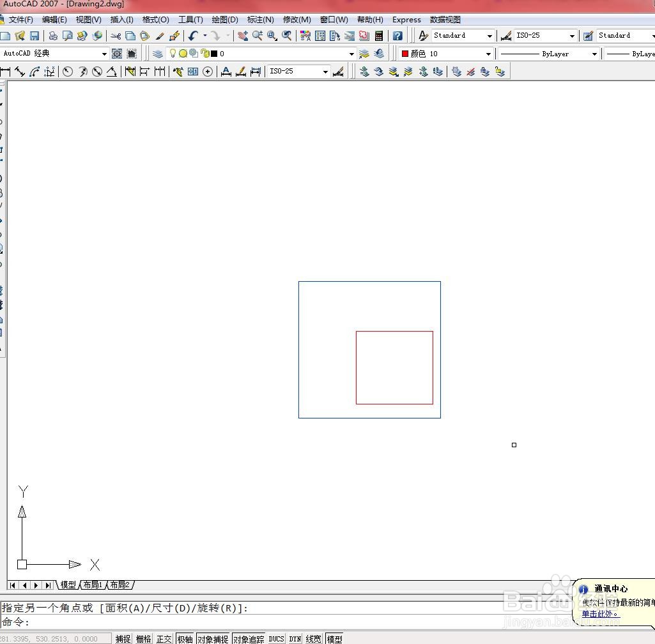Image resolution: width=655 pixels, height=644 pixels.
Task: Toggle 正交 ortho mode
Action: [x=164, y=639]
